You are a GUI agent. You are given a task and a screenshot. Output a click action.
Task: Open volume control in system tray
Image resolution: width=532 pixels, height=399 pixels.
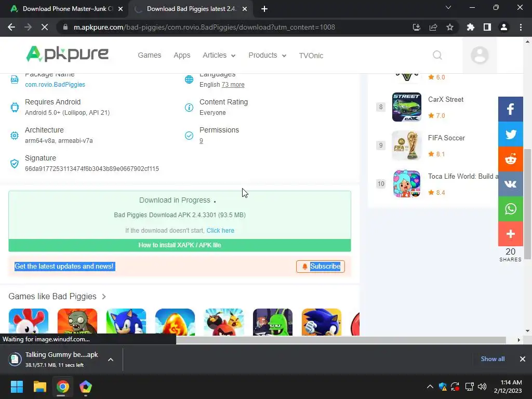pyautogui.click(x=482, y=387)
